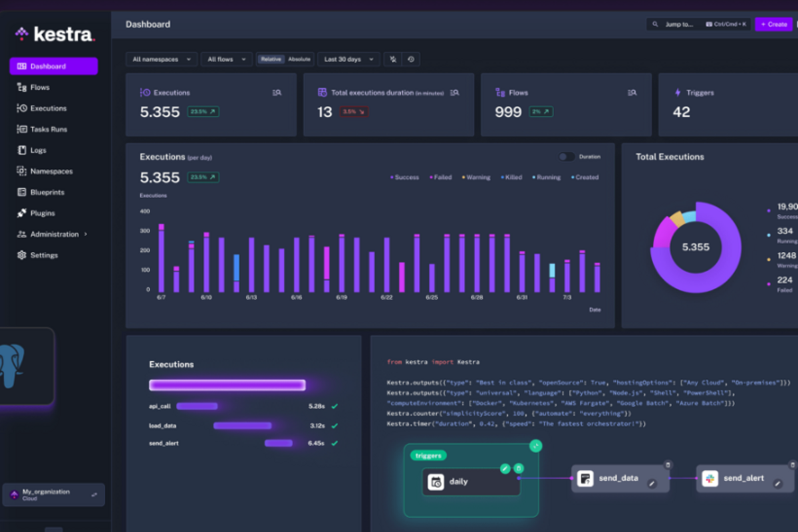Open the My_organization switcher
The image size is (798, 532).
(x=54, y=495)
